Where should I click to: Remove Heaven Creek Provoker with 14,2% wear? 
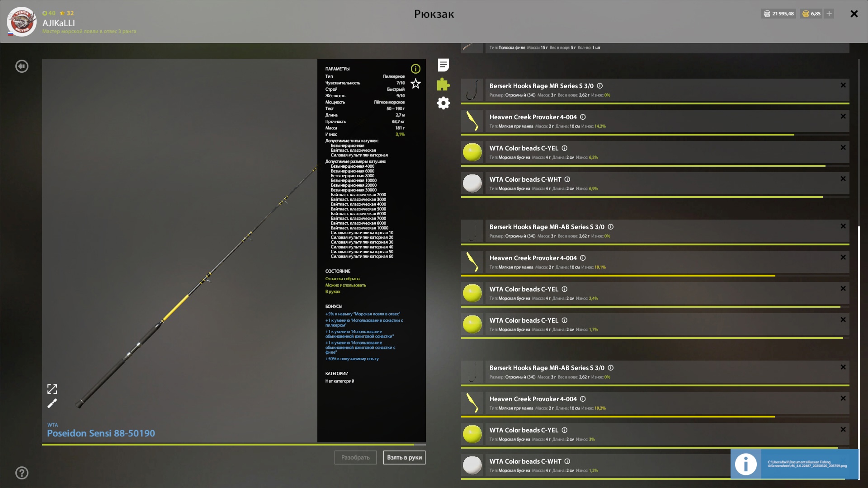(x=843, y=116)
